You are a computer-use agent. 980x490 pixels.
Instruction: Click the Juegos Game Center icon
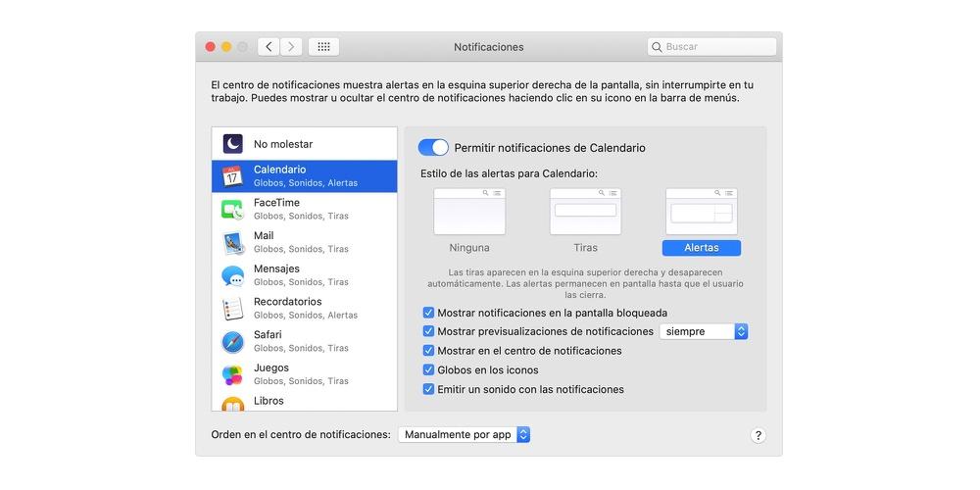click(232, 375)
